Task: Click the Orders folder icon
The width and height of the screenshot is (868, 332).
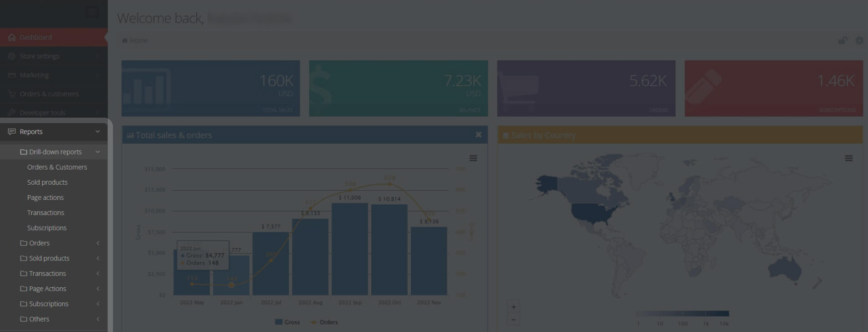Action: [24, 243]
